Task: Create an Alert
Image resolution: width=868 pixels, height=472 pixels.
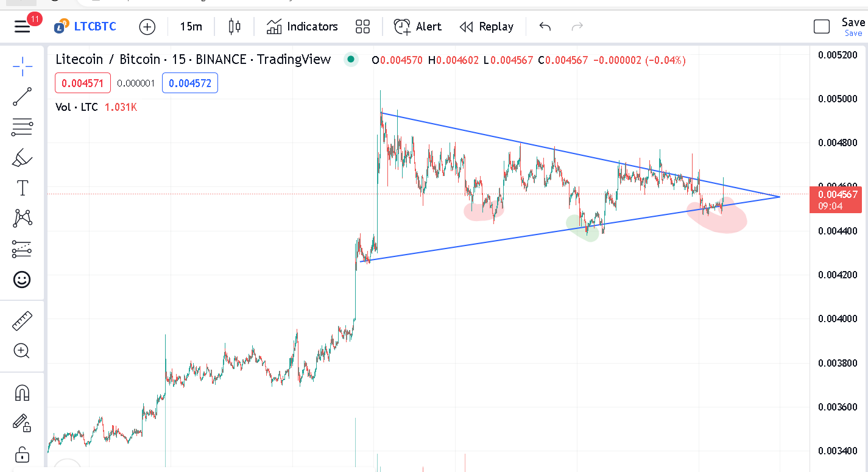Action: [418, 26]
